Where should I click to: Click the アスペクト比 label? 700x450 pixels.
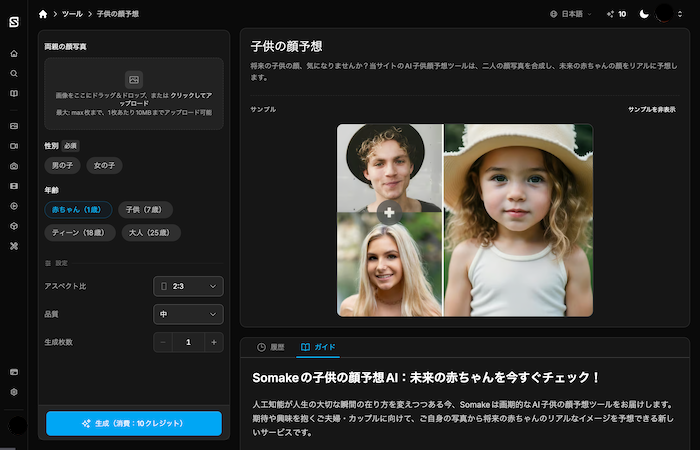click(65, 287)
